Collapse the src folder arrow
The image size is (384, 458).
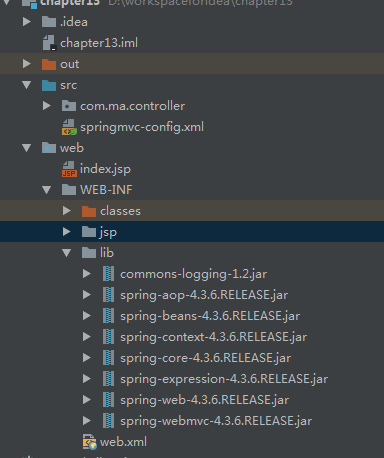tap(27, 85)
